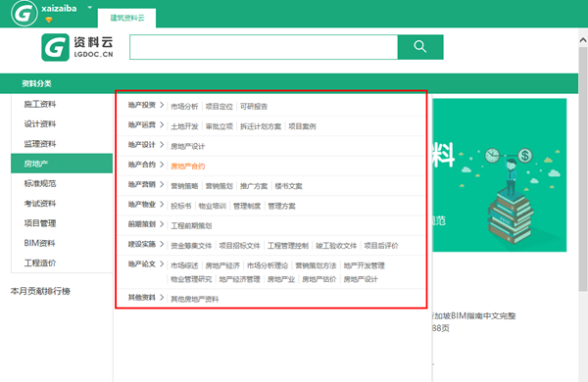Click the round G logo by xaizaiba

point(24,14)
